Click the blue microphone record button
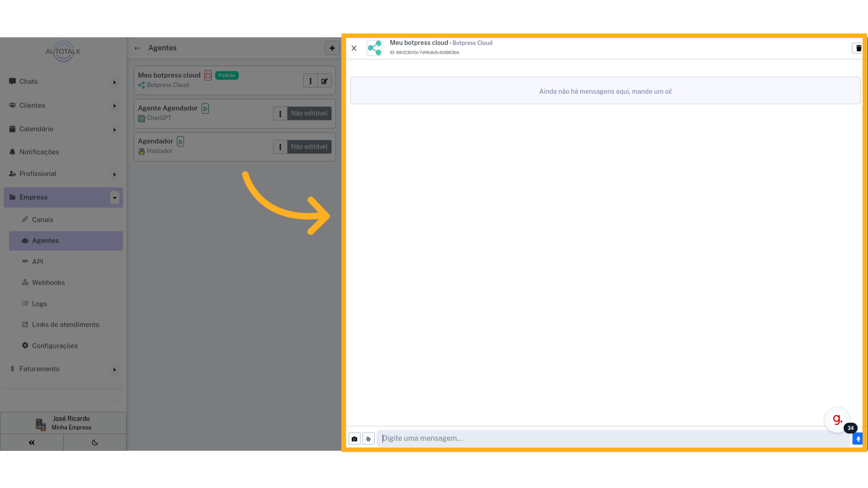Image resolution: width=868 pixels, height=488 pixels. click(858, 439)
